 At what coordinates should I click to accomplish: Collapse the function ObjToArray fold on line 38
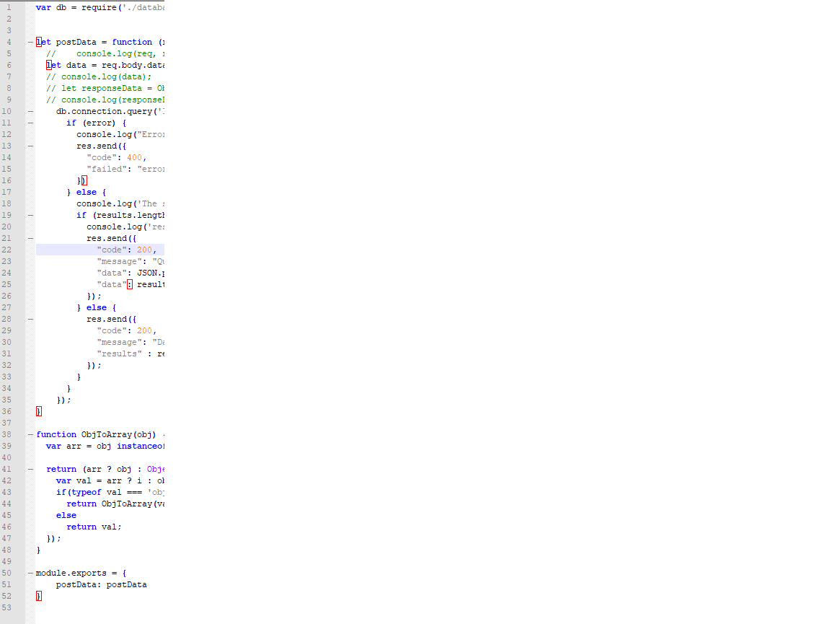pyautogui.click(x=30, y=435)
